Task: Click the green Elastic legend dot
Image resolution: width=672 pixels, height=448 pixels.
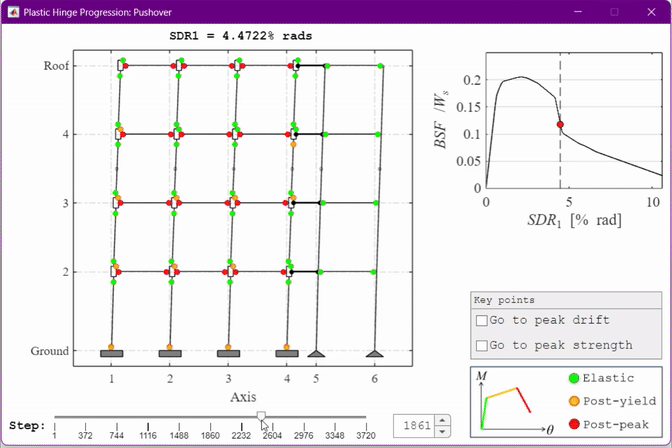Action: pos(574,378)
